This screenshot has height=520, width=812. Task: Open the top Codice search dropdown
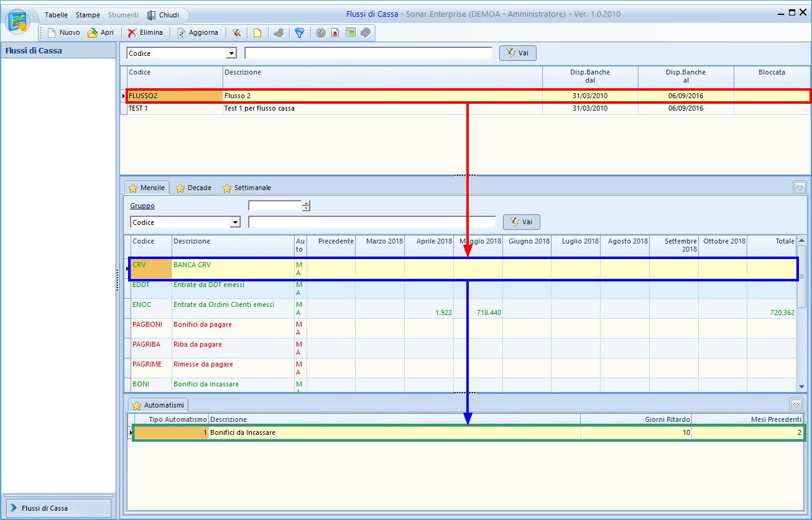[x=232, y=53]
